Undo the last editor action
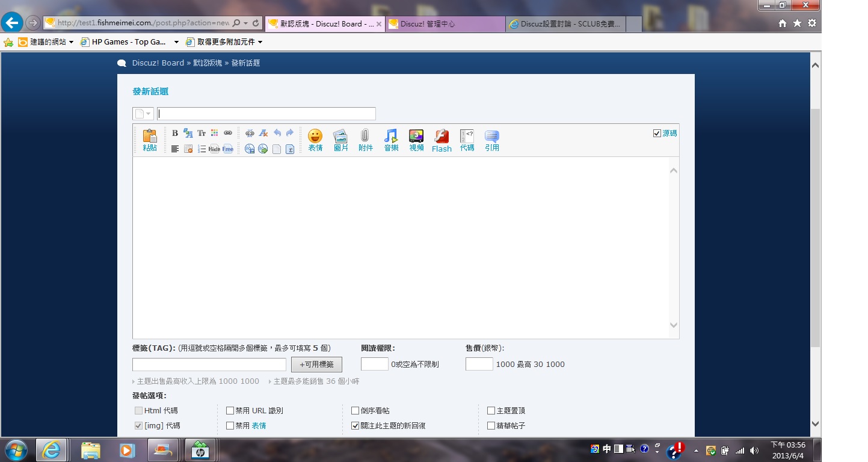Viewport: 868px width, 462px height. point(277,133)
